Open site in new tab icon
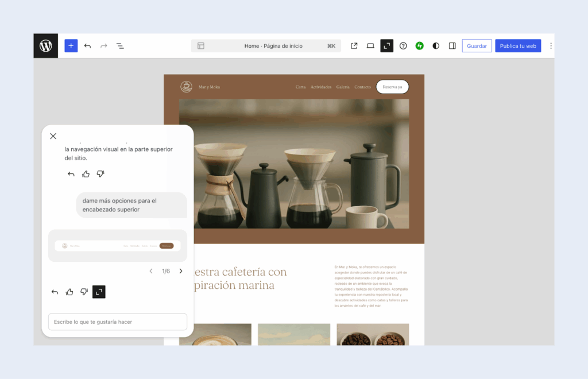Viewport: 588px width, 379px height. 354,46
